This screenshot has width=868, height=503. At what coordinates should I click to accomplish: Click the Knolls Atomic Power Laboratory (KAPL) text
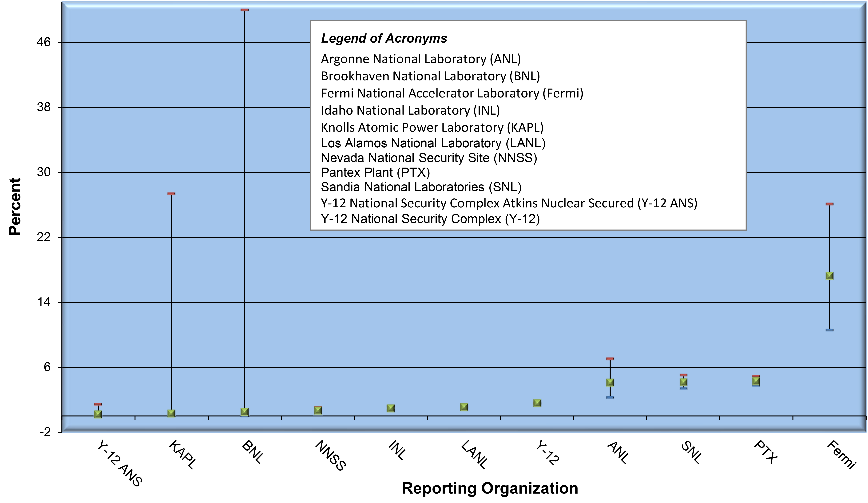[432, 128]
